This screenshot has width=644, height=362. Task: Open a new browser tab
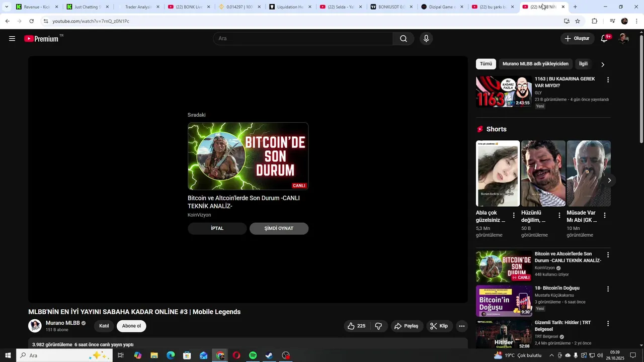coord(575,7)
